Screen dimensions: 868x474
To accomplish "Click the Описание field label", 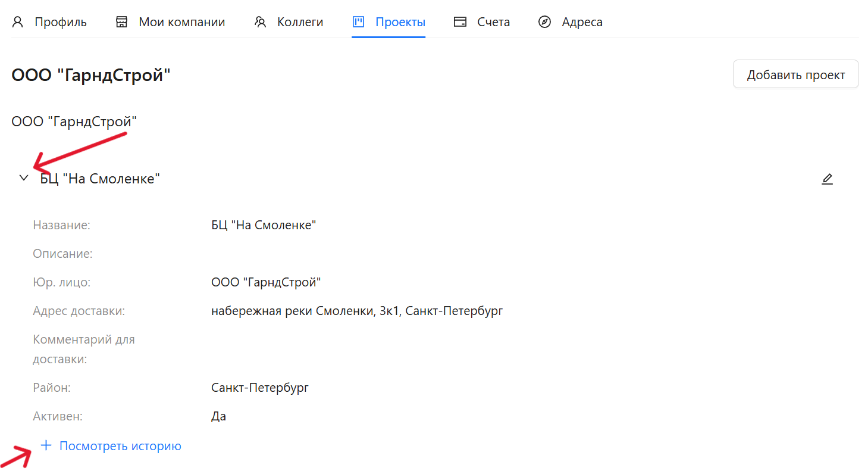I will pos(62,254).
